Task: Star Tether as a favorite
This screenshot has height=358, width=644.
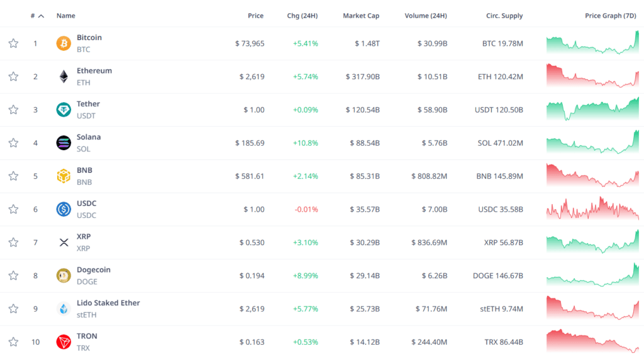Action: click(x=14, y=110)
